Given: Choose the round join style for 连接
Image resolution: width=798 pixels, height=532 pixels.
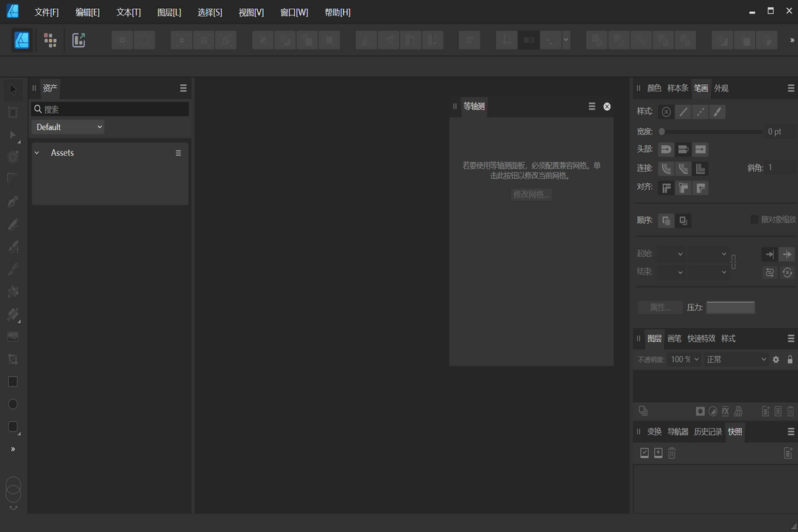Looking at the screenshot, I should 666,168.
